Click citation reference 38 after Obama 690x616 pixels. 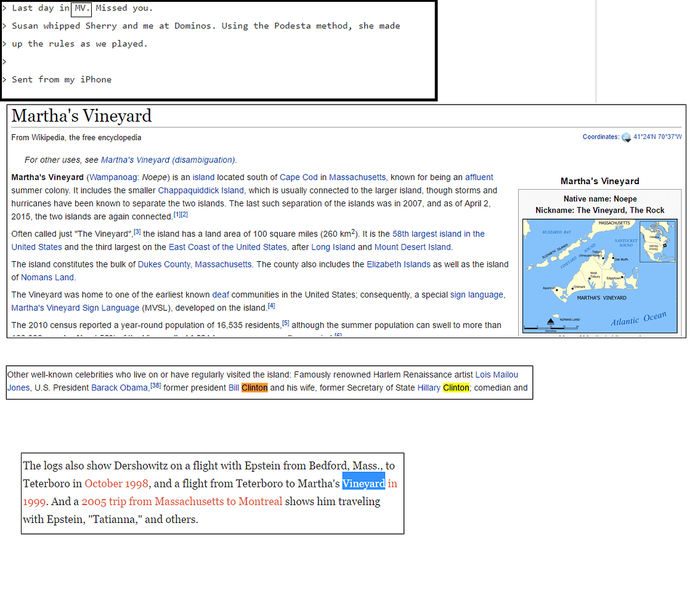pos(155,386)
